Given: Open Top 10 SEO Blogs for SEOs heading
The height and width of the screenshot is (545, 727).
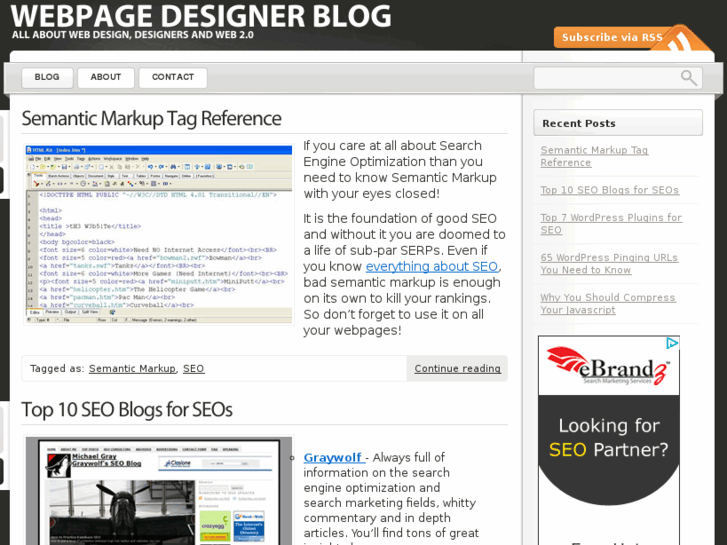Looking at the screenshot, I should (127, 410).
